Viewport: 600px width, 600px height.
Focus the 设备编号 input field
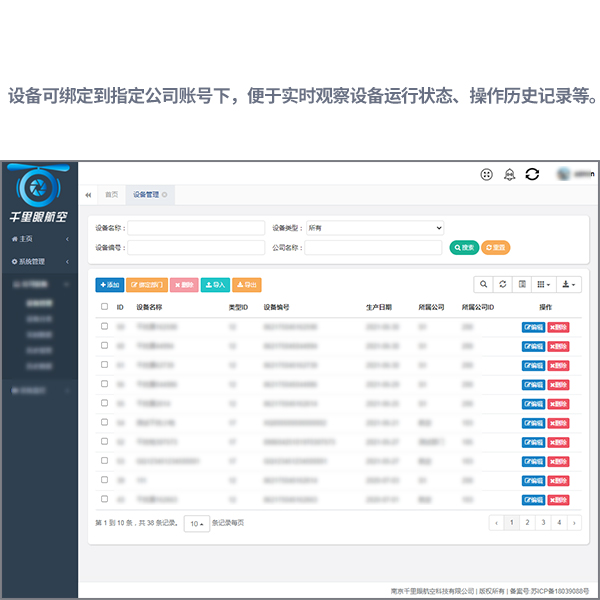(x=196, y=248)
